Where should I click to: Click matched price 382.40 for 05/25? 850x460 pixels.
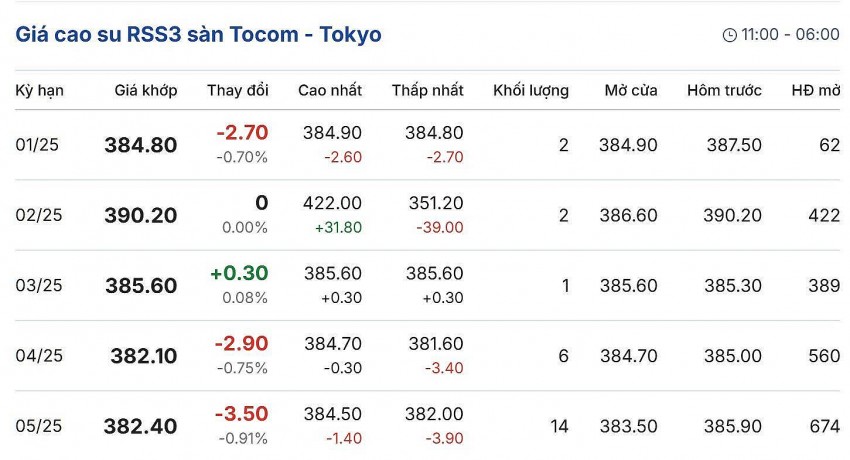click(x=140, y=427)
